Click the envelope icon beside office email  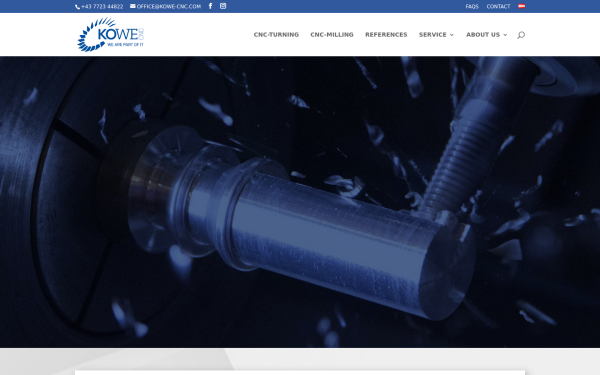(x=132, y=6)
